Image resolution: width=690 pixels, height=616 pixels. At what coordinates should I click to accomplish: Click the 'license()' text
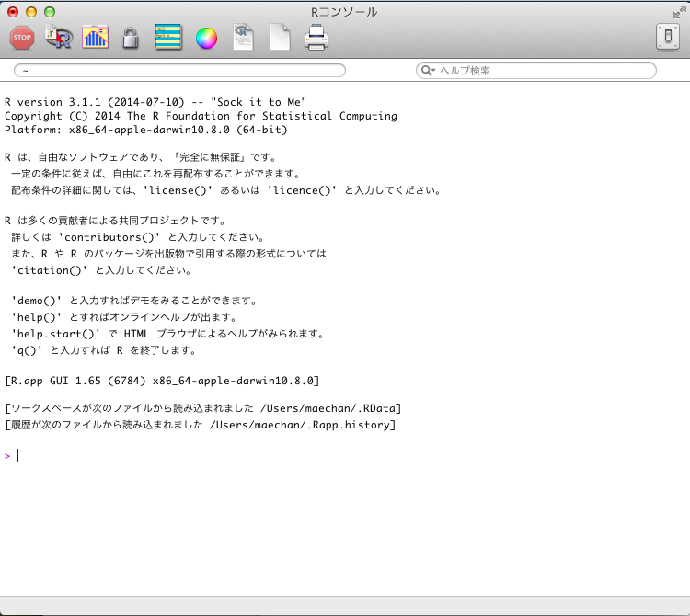coord(178,190)
